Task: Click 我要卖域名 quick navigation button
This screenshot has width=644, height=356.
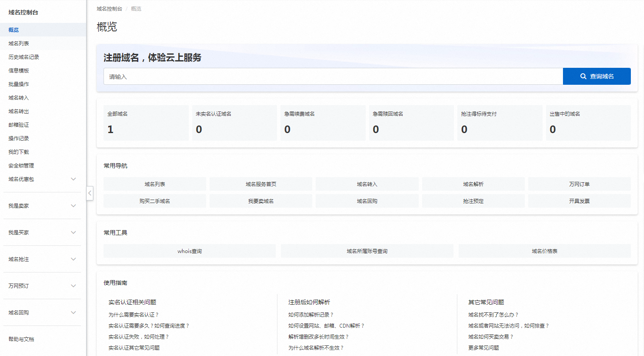Action: (261, 201)
